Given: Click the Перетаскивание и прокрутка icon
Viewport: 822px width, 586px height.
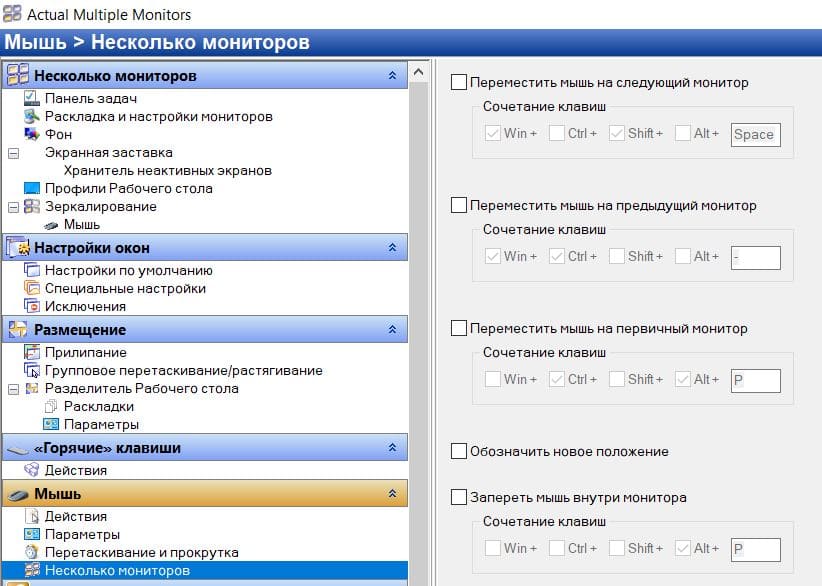Looking at the screenshot, I should (x=32, y=552).
